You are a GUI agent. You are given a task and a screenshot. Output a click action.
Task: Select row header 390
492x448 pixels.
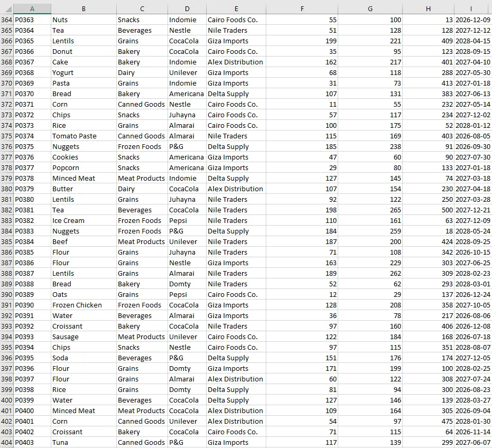pos(6,295)
